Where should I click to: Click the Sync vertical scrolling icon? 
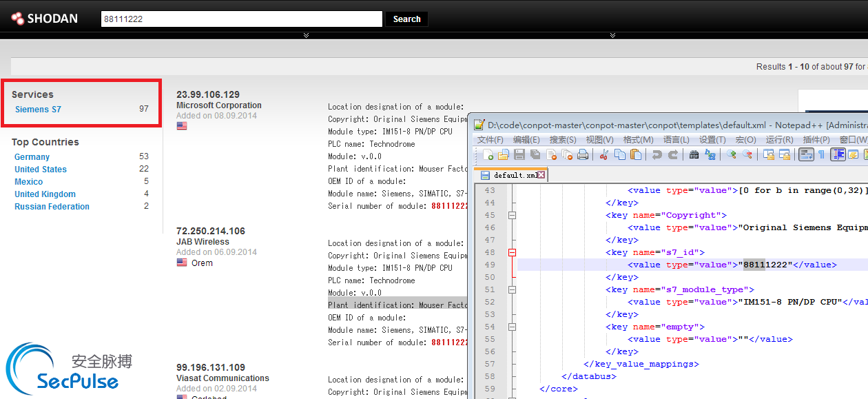coord(769,155)
